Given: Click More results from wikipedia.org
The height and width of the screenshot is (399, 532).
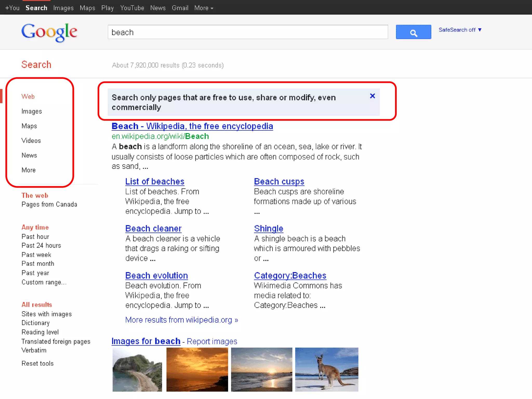Looking at the screenshot, I should point(182,320).
